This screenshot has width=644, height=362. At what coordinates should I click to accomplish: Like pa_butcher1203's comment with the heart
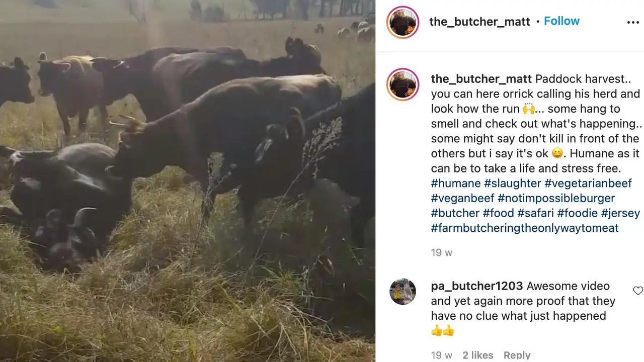click(637, 291)
